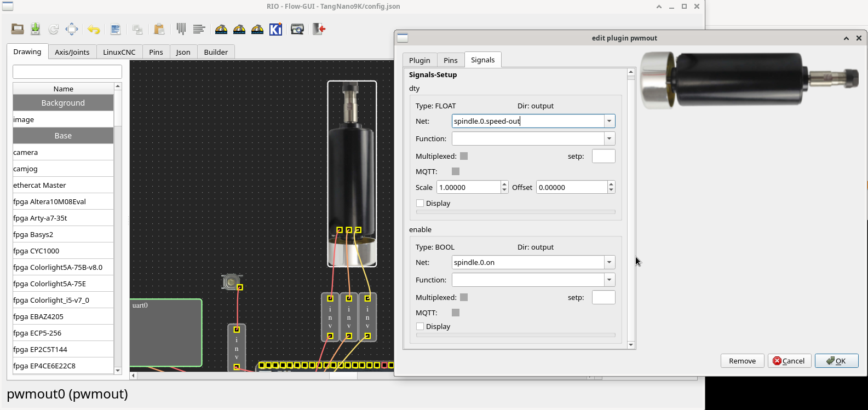The image size is (868, 410).
Task: Select 'camera' in the Name list
Action: click(63, 152)
